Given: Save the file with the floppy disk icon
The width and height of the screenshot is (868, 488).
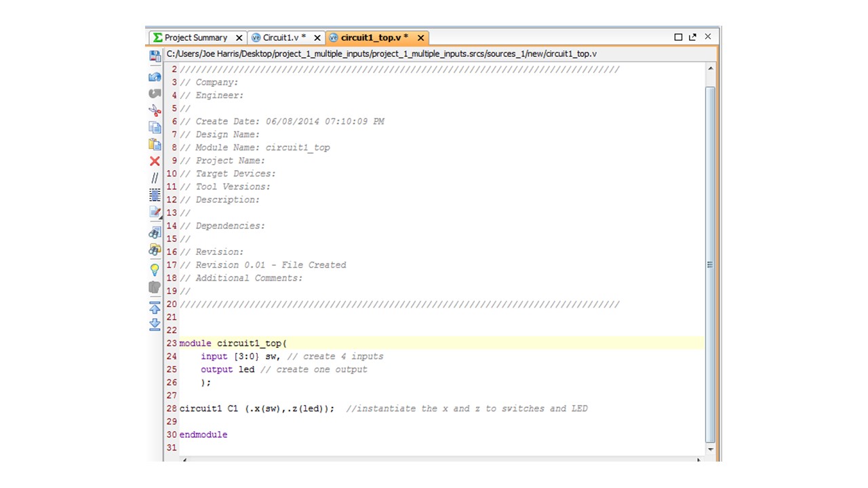Looking at the screenshot, I should tap(155, 56).
